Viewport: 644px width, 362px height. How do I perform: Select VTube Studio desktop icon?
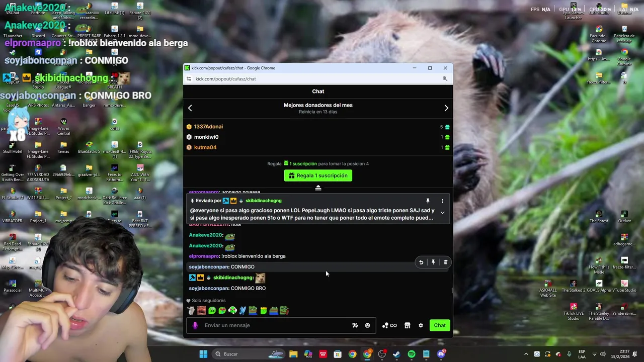tap(624, 286)
